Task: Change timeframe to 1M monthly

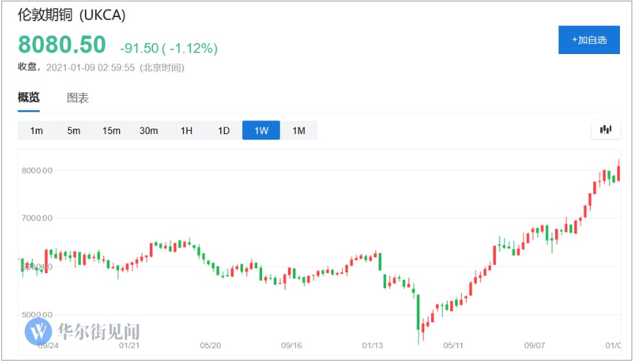Action: coord(298,131)
